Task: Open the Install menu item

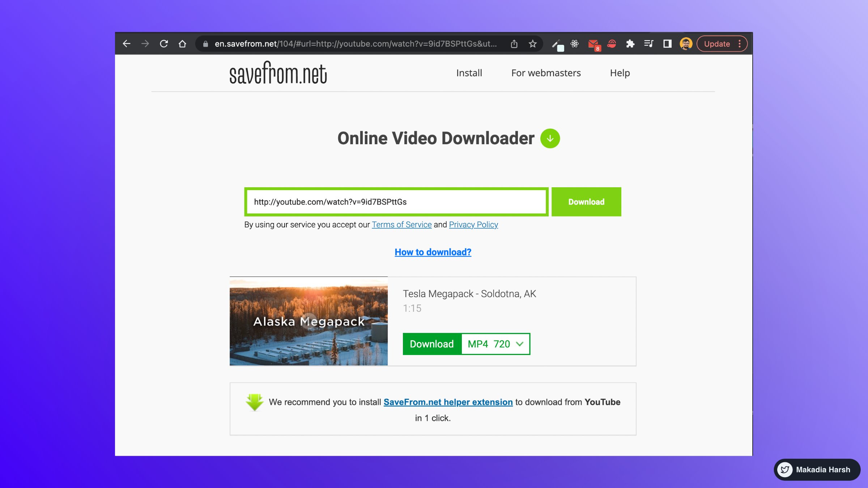Action: point(469,73)
